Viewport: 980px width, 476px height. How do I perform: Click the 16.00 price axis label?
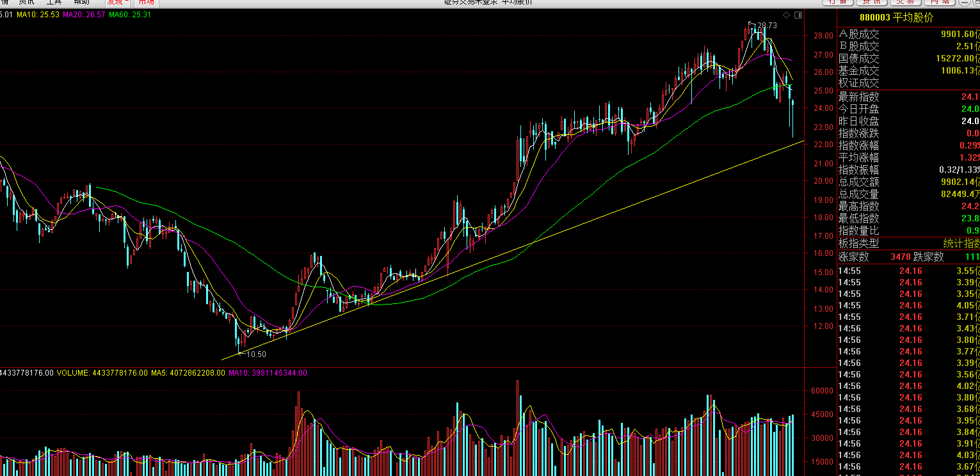823,253
